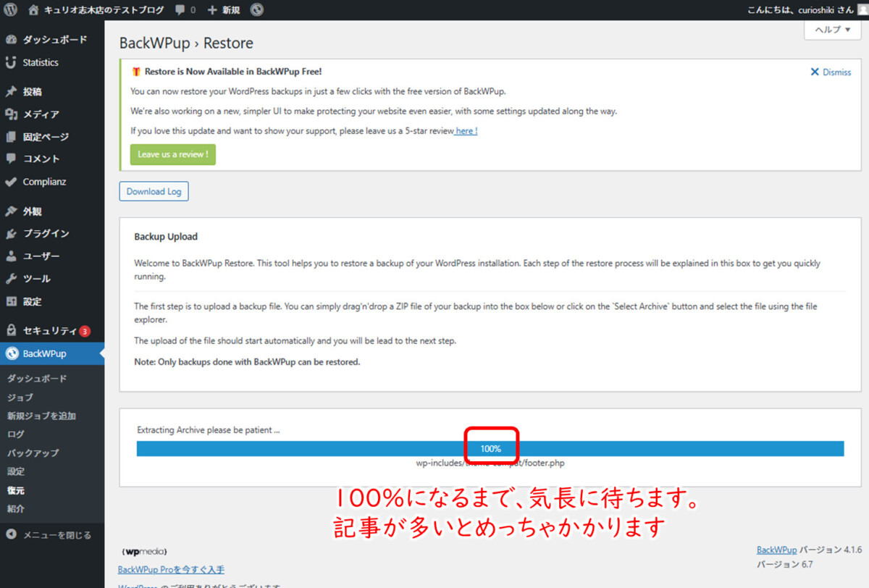The image size is (869, 588).
Task: Click the BackWPup footer version link
Action: (776, 550)
